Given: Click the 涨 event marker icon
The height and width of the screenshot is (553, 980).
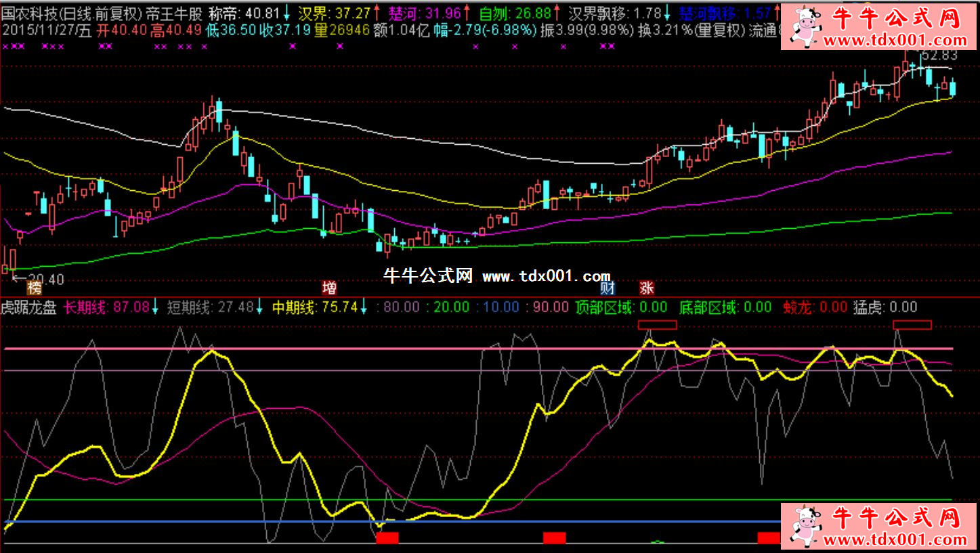Looking at the screenshot, I should click(647, 288).
